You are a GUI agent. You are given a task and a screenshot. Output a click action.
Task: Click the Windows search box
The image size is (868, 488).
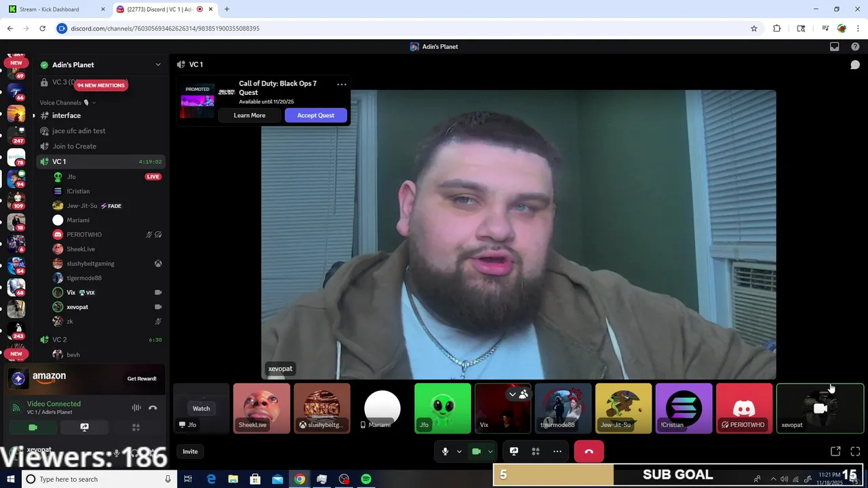pyautogui.click(x=98, y=479)
